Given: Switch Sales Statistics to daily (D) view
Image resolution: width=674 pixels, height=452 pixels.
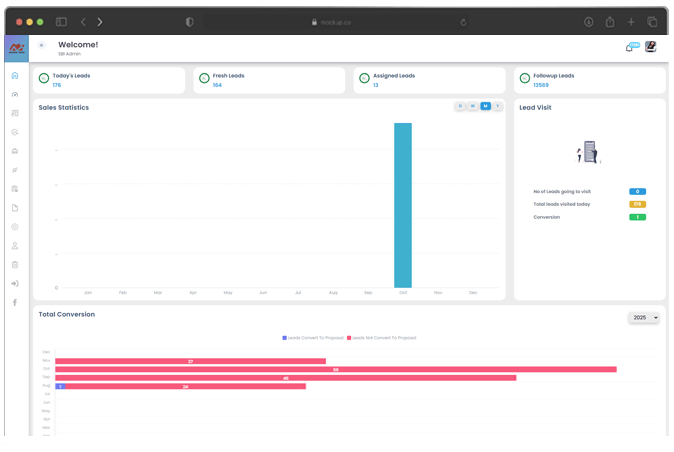Looking at the screenshot, I should point(460,106).
